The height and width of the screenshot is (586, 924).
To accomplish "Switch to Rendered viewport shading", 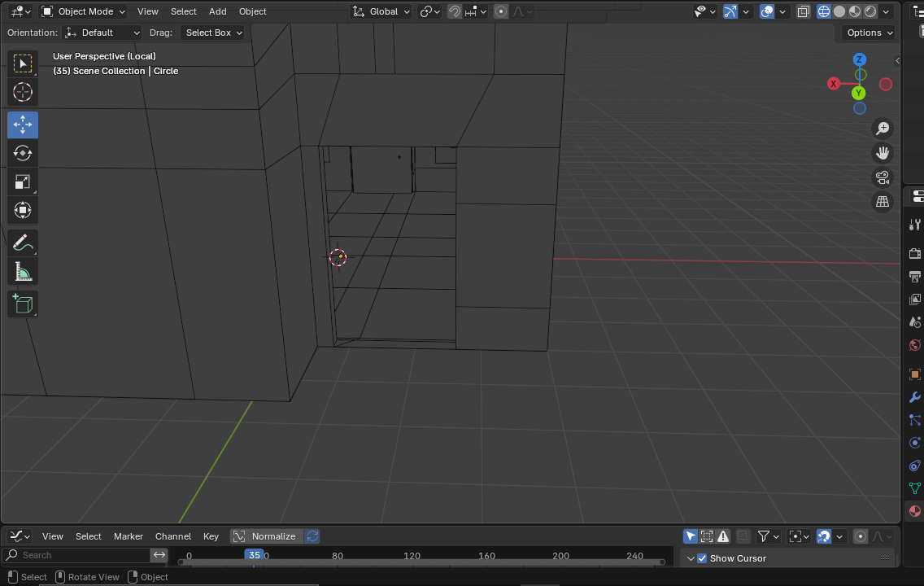I will pos(870,11).
